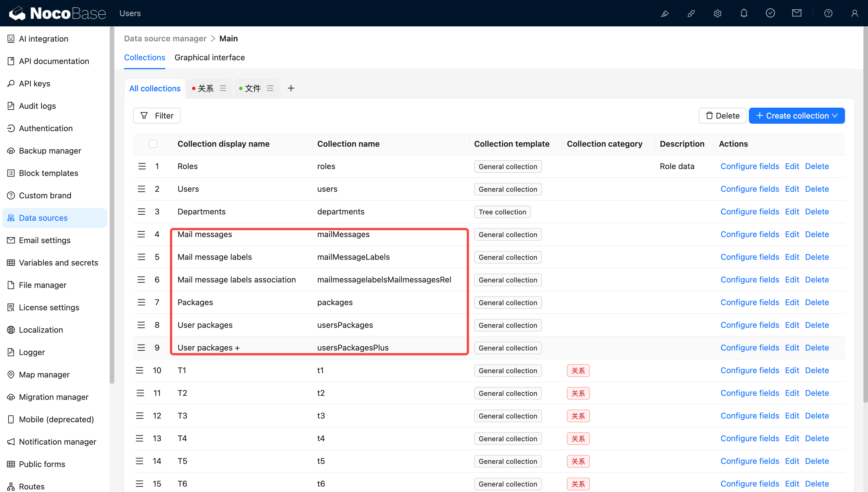
Task: Open plugin manager rocket icon in header
Action: [691, 13]
